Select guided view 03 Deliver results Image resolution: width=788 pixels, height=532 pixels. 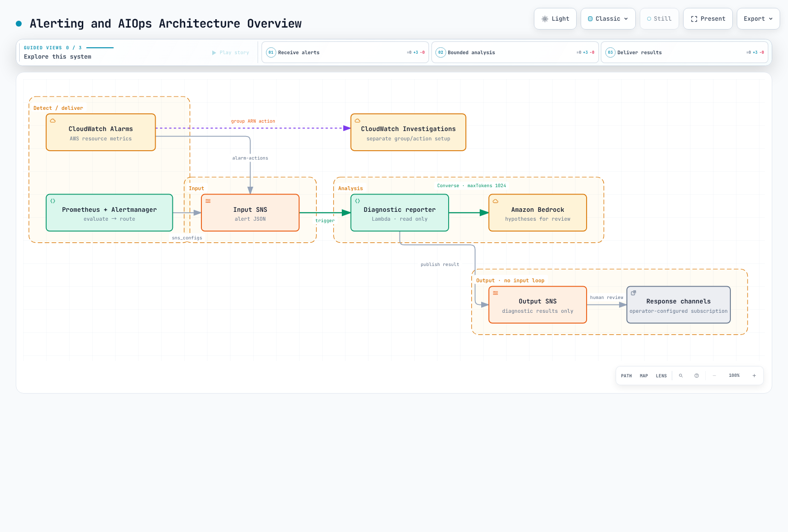coord(684,52)
